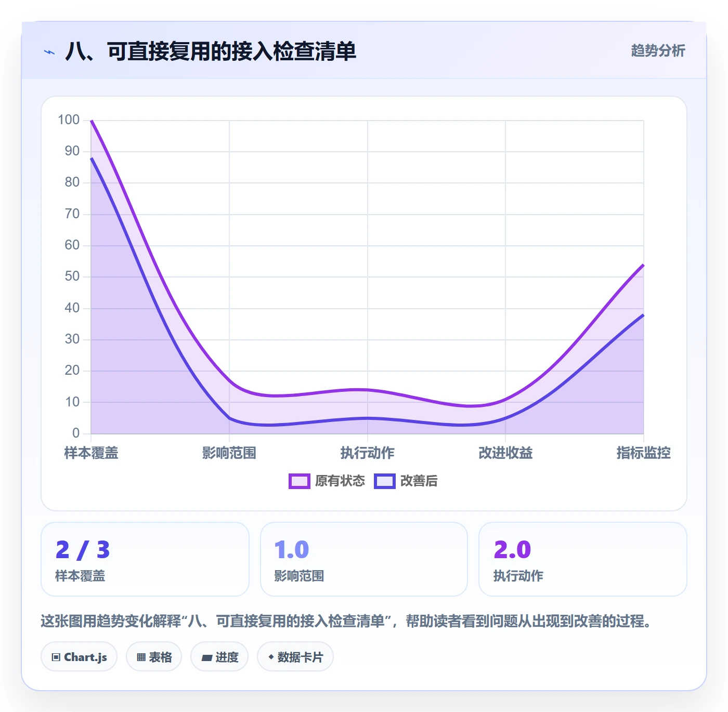Viewport: 728px width, 712px height.
Task: Click the section title 八、可直接复用的接入检查清单
Action: tap(211, 51)
